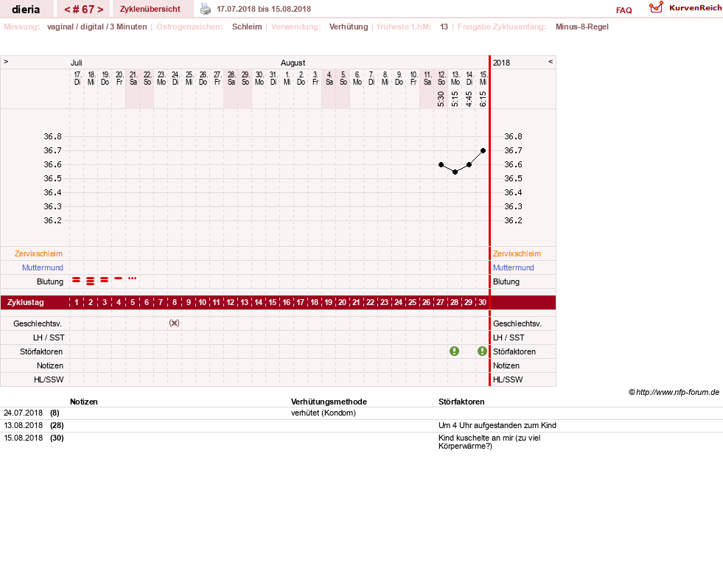
Task: Click the 4:45 measuring time on 14 August
Action: [469, 99]
